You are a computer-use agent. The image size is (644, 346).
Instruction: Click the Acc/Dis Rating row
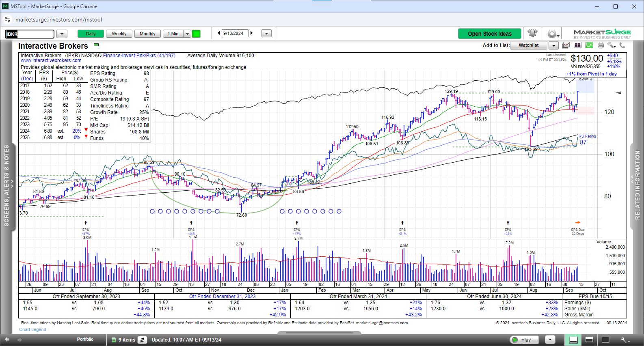coord(119,93)
